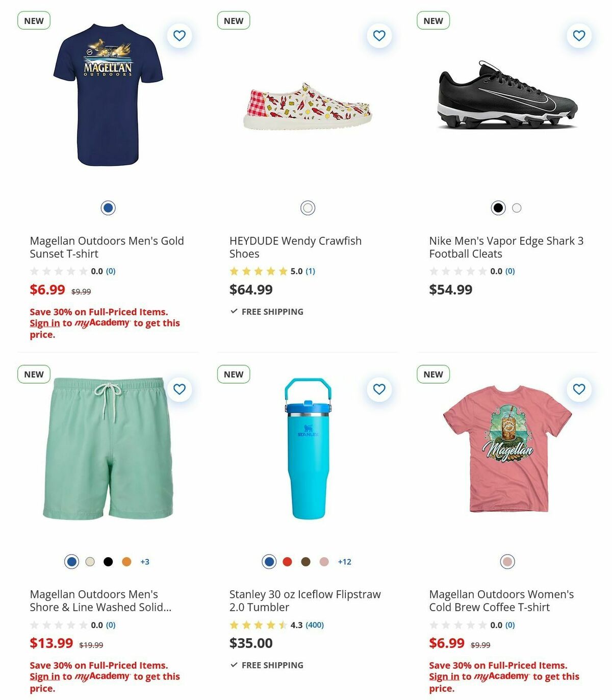Viewport: 612px width, 700px height.
Task: Open the (1) review for HEYDUDE shoes
Action: (311, 271)
